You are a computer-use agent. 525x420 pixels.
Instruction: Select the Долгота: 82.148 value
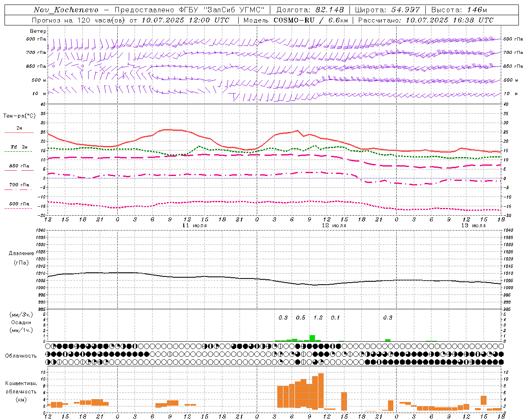[x=310, y=10]
